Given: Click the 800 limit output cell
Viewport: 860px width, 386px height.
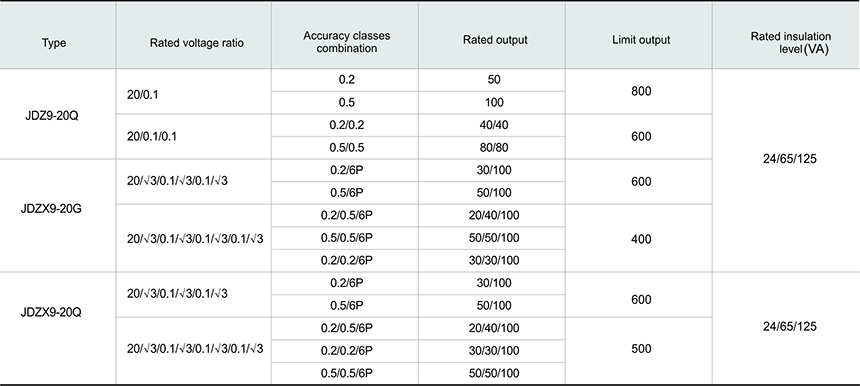Looking at the screenshot, I should [641, 91].
